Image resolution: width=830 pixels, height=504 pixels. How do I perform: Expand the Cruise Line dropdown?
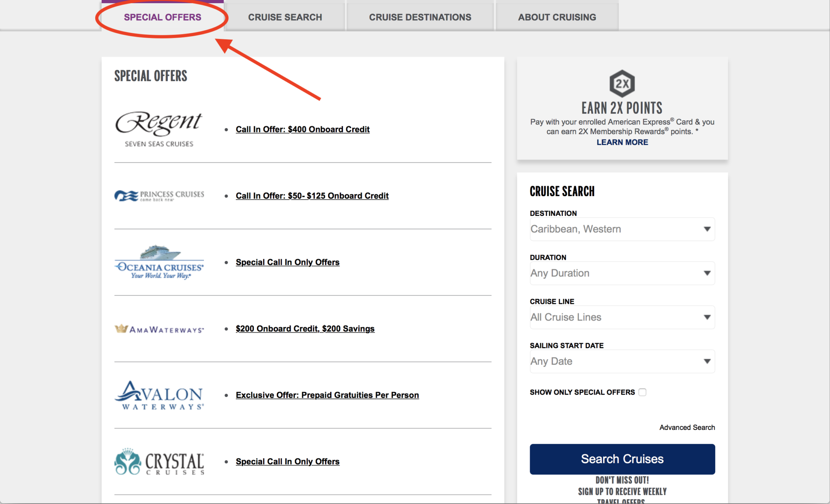tap(622, 317)
